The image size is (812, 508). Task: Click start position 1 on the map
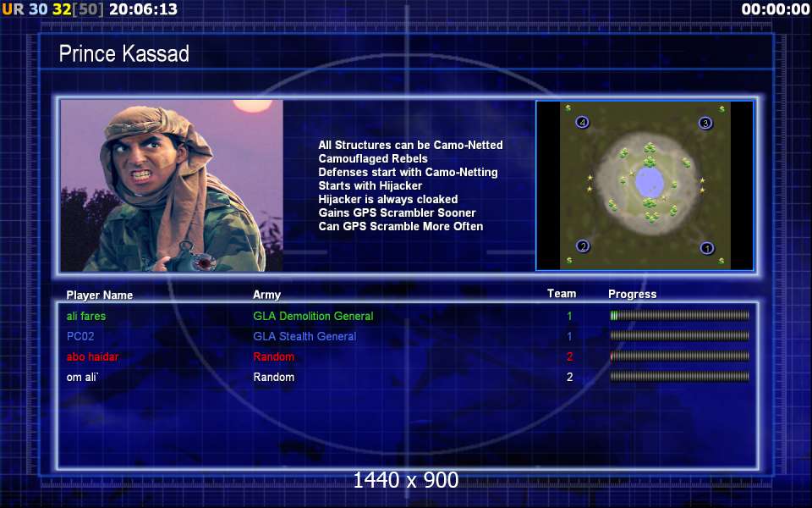[x=707, y=248]
